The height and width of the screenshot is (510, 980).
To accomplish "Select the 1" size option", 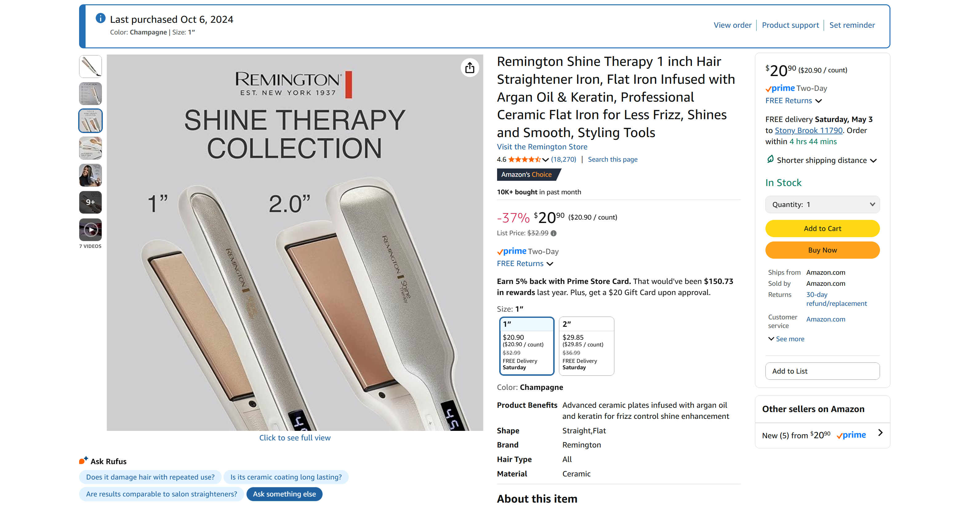I will coord(527,346).
